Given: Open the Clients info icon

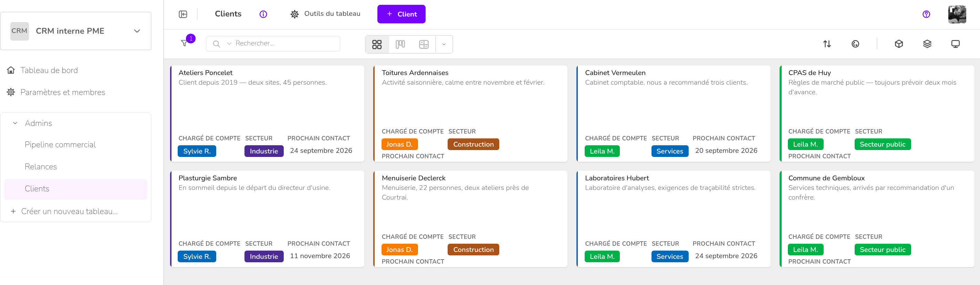Looking at the screenshot, I should point(263,14).
